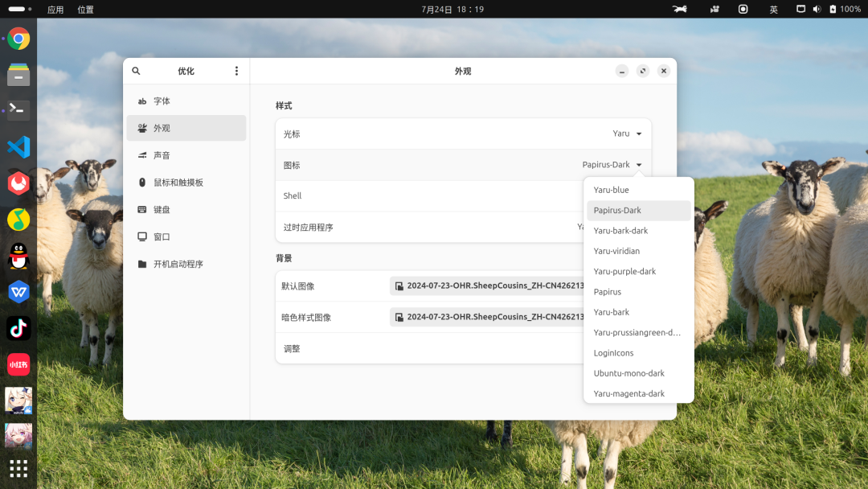The image size is (868, 489).
Task: Open Google Chrome from the dock
Action: click(x=18, y=39)
